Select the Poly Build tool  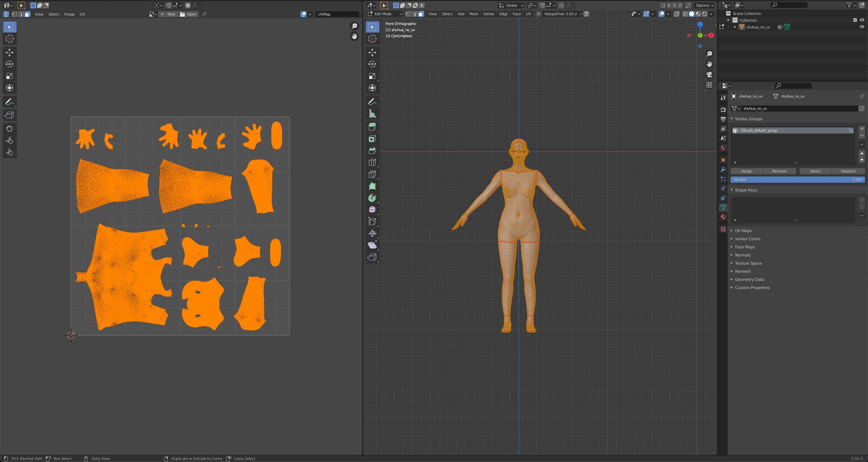[x=372, y=186]
